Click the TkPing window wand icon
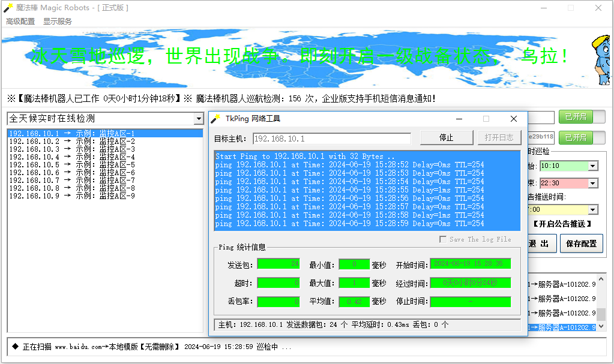614x364 pixels. pos(215,119)
